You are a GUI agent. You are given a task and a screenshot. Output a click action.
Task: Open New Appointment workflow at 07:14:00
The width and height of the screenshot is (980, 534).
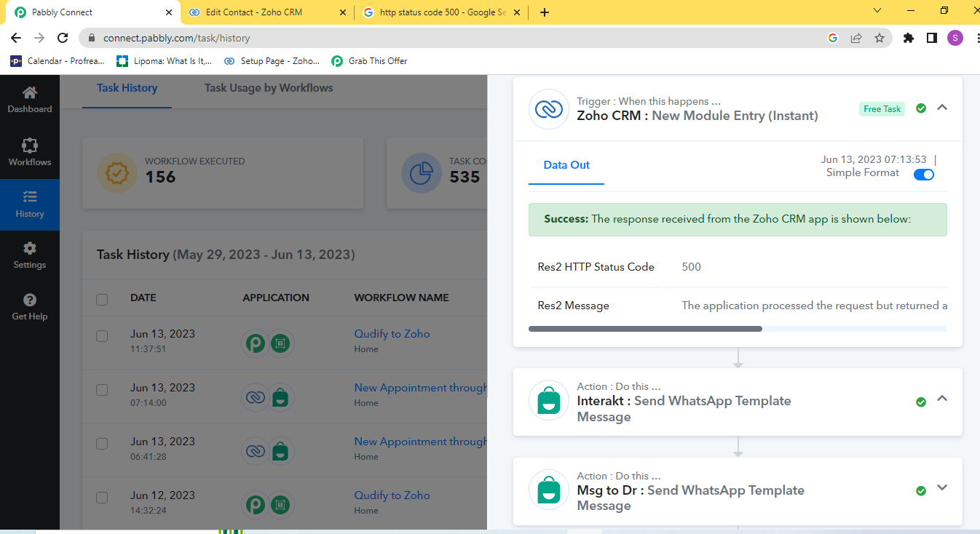[x=421, y=388]
